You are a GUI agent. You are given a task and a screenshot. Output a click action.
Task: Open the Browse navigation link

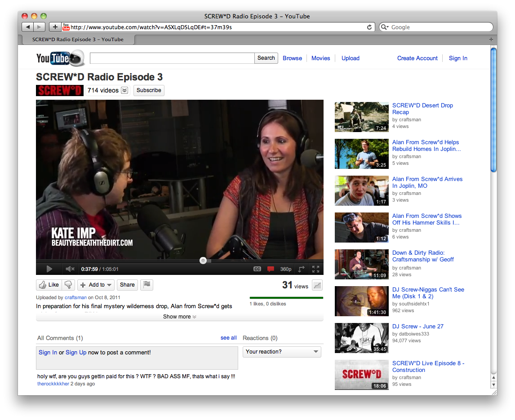click(292, 58)
